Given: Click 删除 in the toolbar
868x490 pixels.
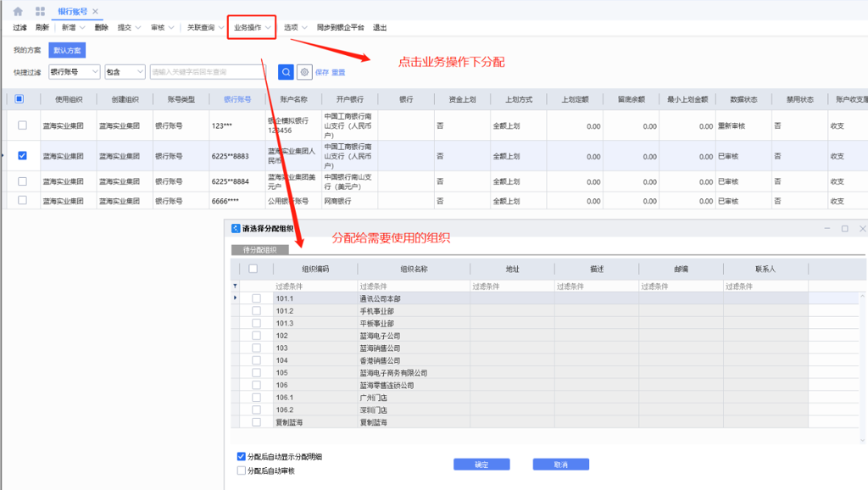Looking at the screenshot, I should click(102, 28).
